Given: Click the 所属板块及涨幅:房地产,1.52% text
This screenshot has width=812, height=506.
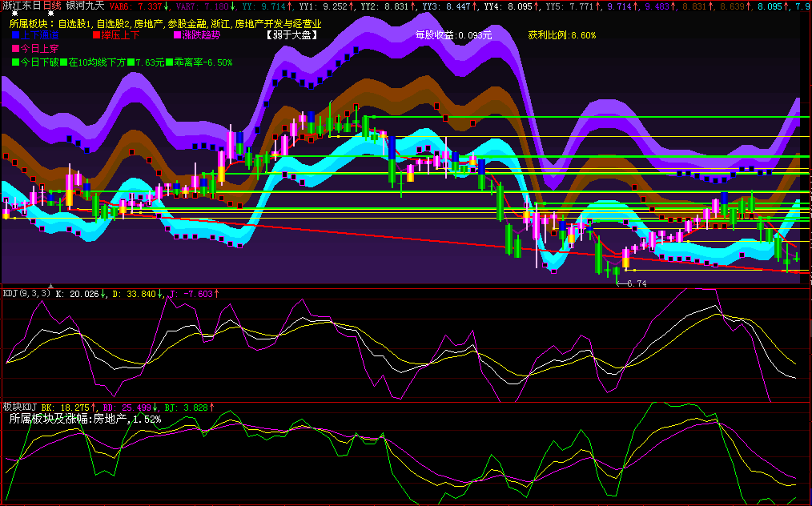Looking at the screenshot, I should point(85,419).
